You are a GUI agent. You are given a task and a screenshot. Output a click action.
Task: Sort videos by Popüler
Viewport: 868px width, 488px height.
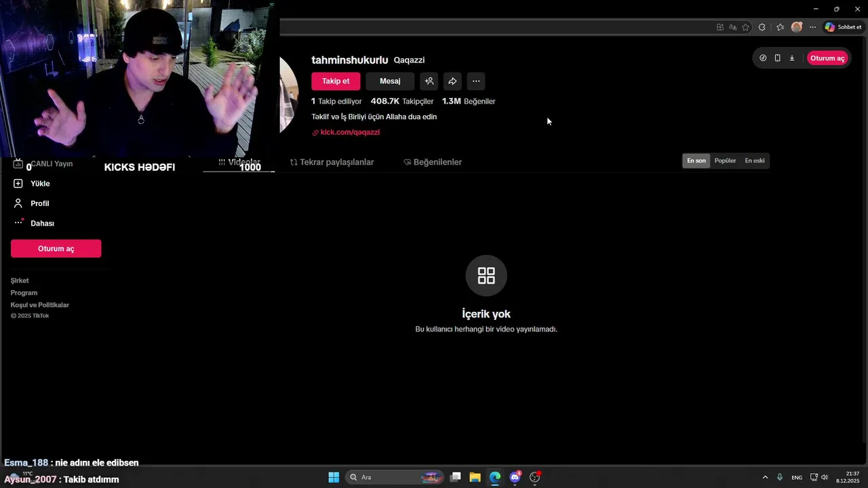coord(725,161)
